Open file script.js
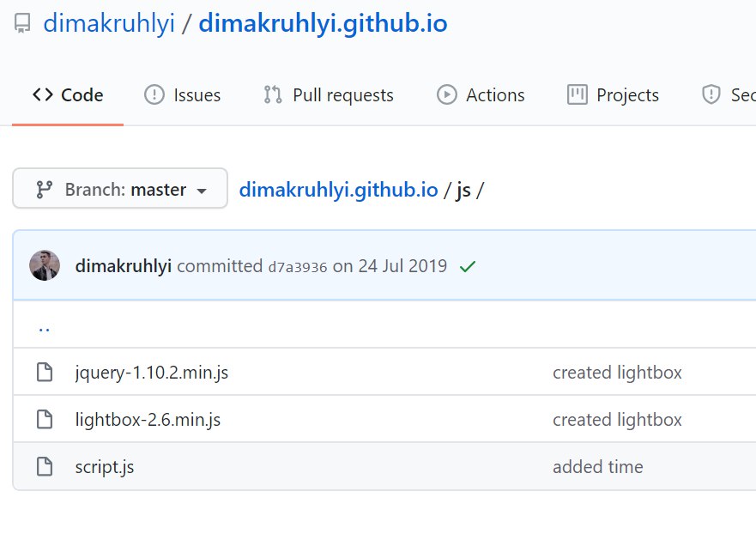756x534 pixels. click(x=105, y=467)
